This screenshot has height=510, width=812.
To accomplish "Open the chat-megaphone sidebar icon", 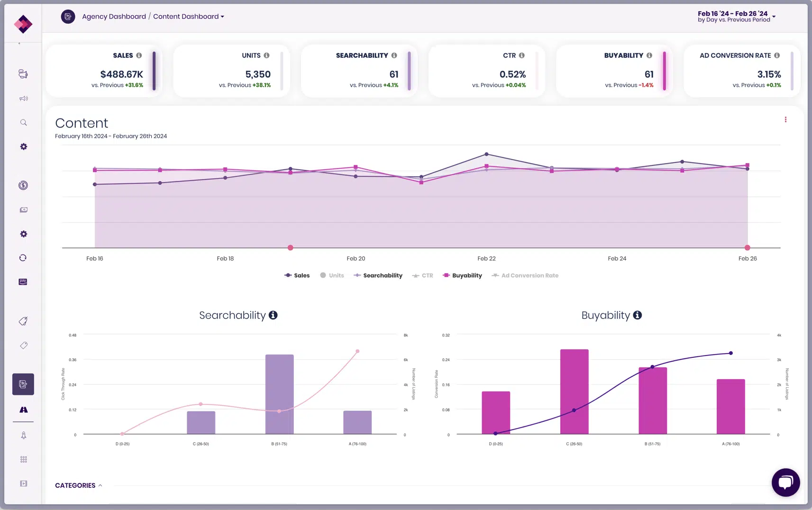I will coord(23,74).
